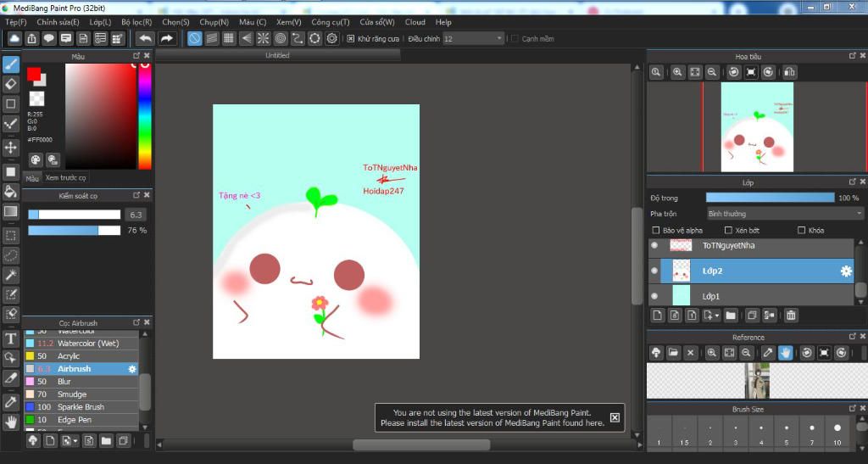Select the Magic Wand tool
Image resolution: width=868 pixels, height=464 pixels.
coord(10,275)
